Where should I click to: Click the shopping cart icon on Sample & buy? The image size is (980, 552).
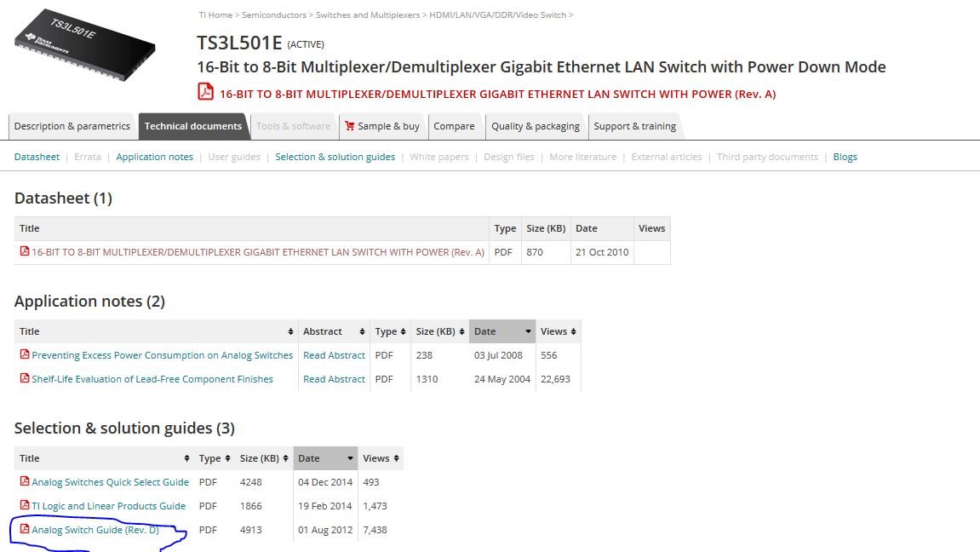[349, 126]
